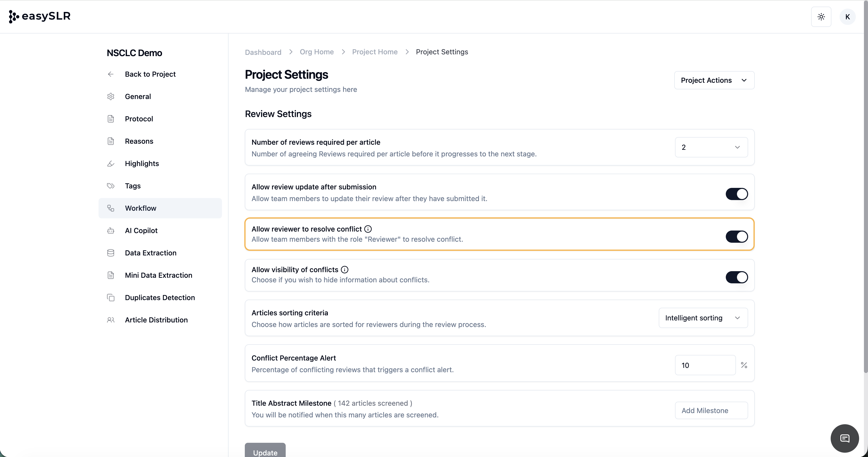Go to Project Home breadcrumb link

click(375, 52)
